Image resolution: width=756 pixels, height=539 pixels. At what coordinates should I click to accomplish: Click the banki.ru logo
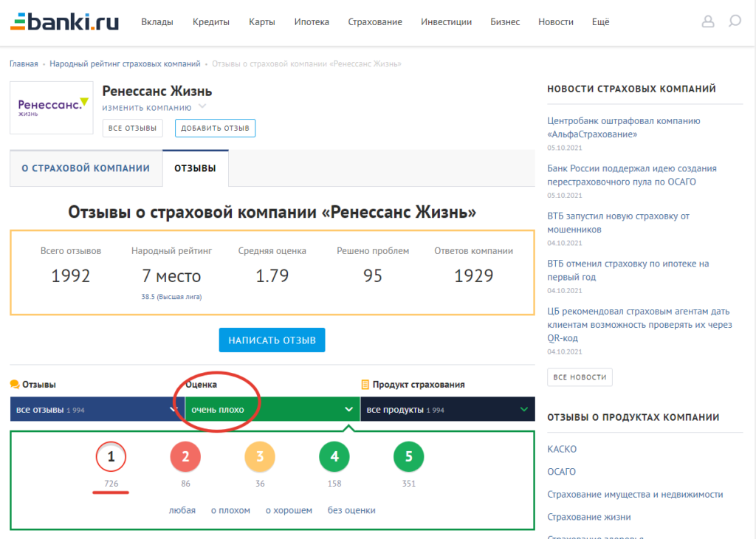tap(64, 22)
